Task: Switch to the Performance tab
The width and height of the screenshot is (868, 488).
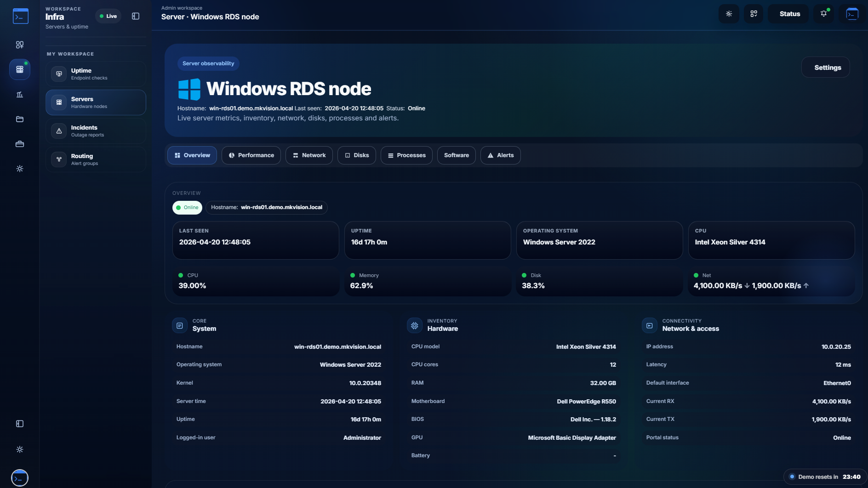Action: pyautogui.click(x=251, y=155)
